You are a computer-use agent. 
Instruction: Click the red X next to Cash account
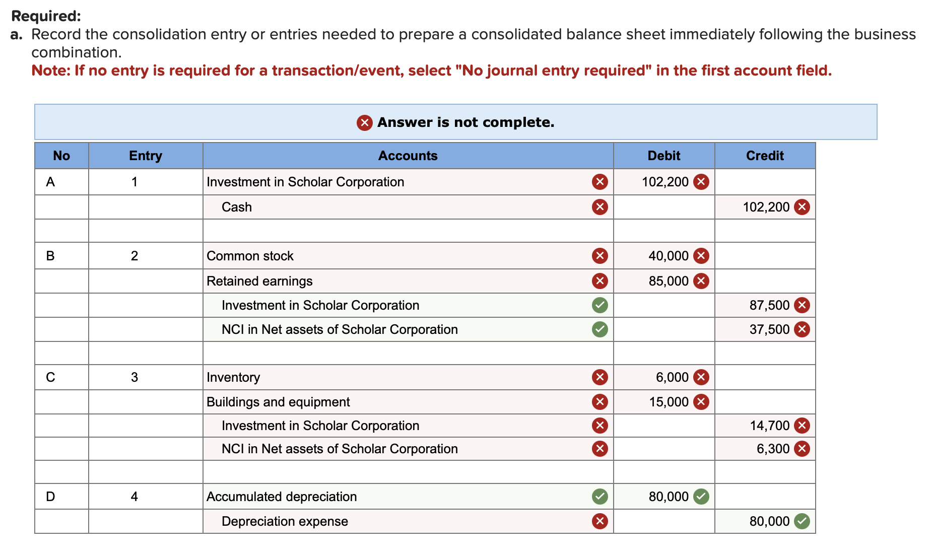pos(599,207)
